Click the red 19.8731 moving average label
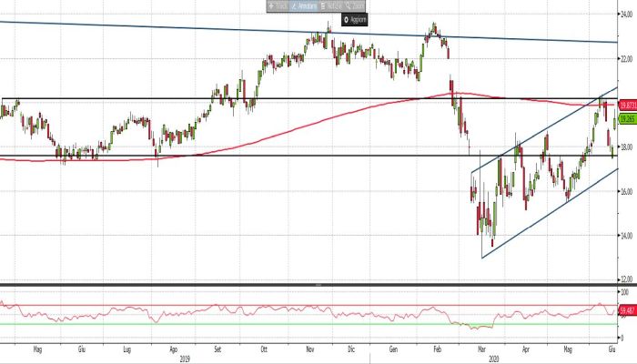The image size is (637, 364). [x=626, y=106]
